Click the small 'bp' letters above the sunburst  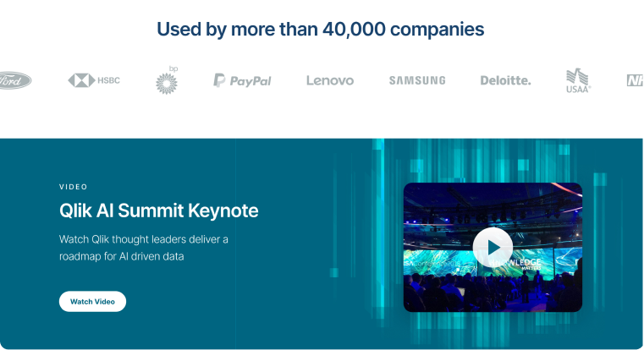click(x=173, y=68)
